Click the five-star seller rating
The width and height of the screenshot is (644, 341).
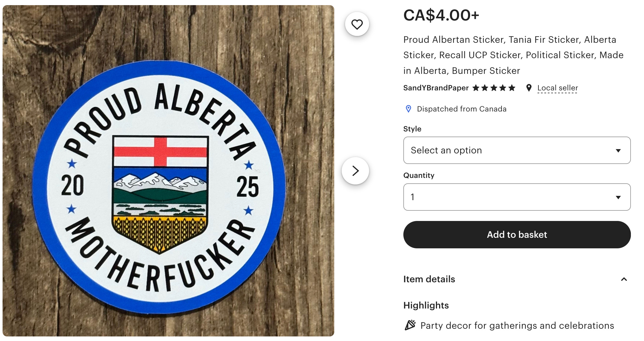(494, 88)
